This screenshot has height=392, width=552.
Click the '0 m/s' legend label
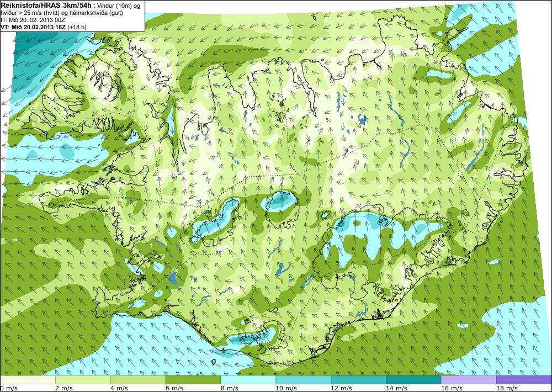9,388
